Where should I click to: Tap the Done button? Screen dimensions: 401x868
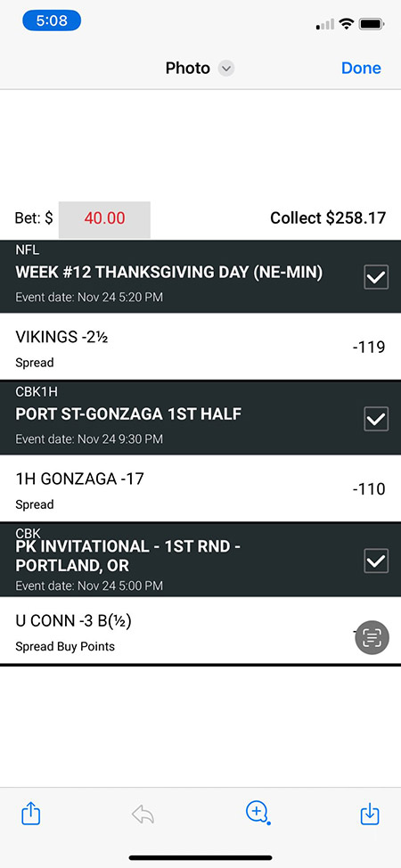[x=361, y=68]
